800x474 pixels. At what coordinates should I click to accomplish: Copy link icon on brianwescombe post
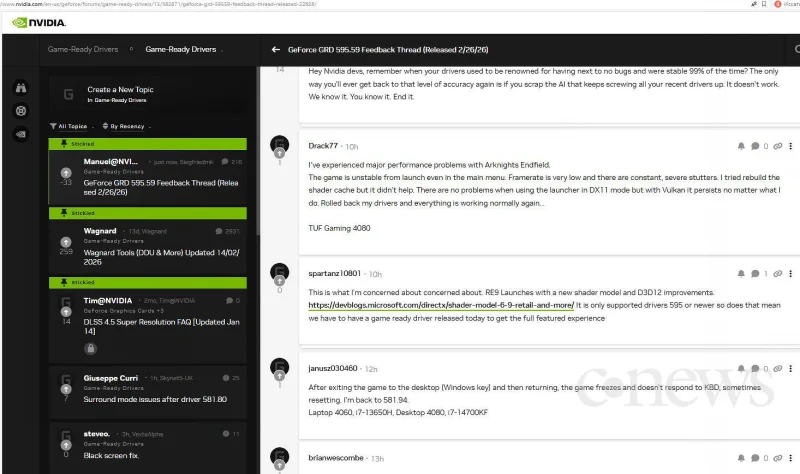(x=778, y=458)
